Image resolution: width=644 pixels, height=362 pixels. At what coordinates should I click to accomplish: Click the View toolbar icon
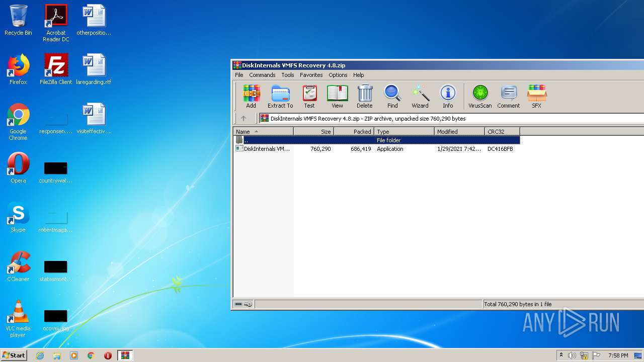[337, 96]
